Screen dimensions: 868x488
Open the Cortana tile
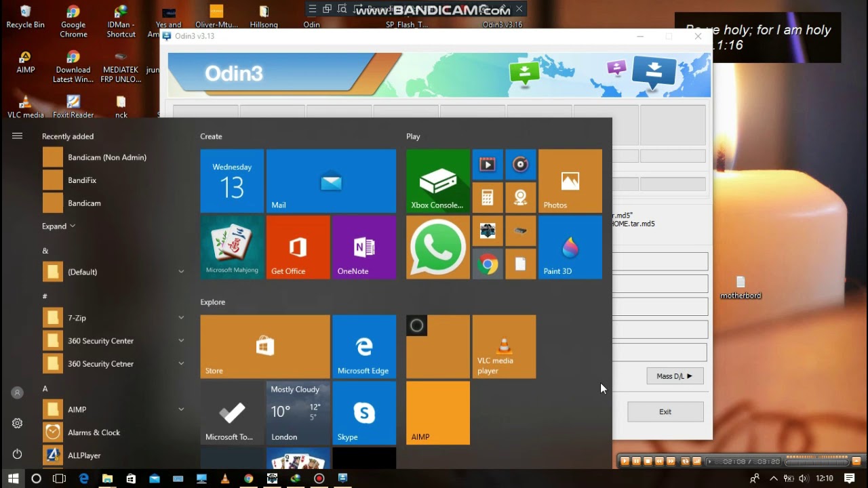(437, 346)
